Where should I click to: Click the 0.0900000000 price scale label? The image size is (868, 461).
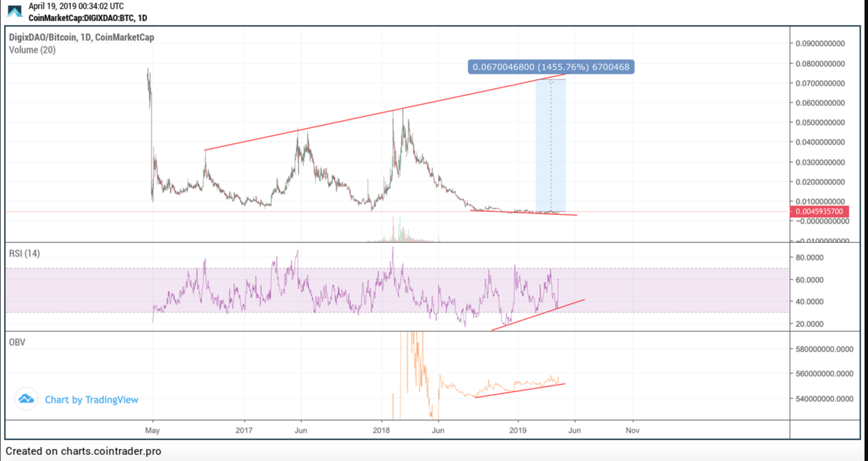820,43
